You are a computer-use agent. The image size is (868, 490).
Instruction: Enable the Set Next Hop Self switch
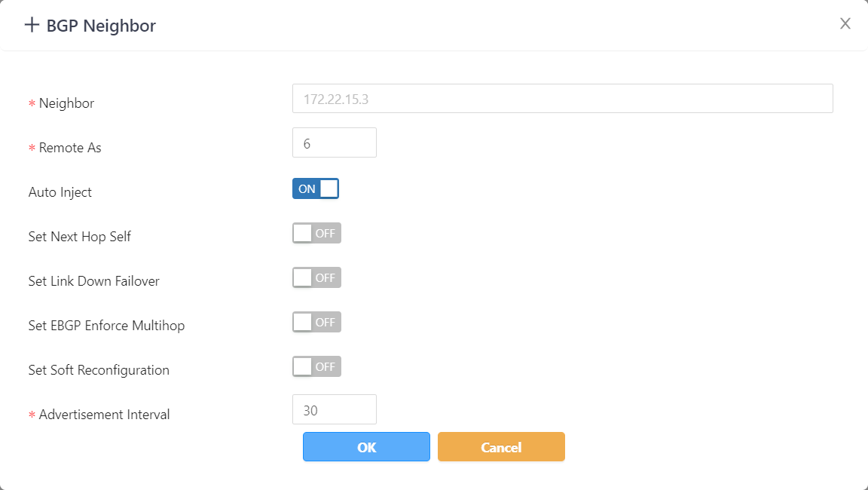pos(316,233)
